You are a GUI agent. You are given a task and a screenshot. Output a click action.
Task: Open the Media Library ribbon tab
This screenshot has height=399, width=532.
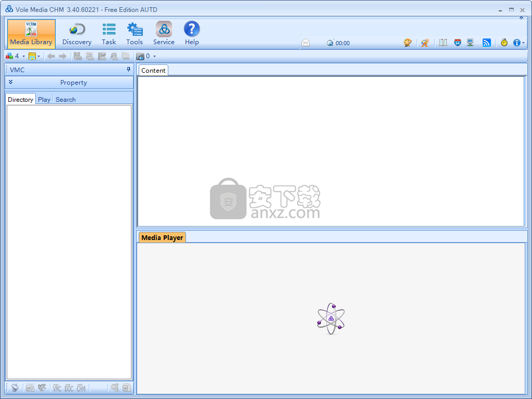31,34
